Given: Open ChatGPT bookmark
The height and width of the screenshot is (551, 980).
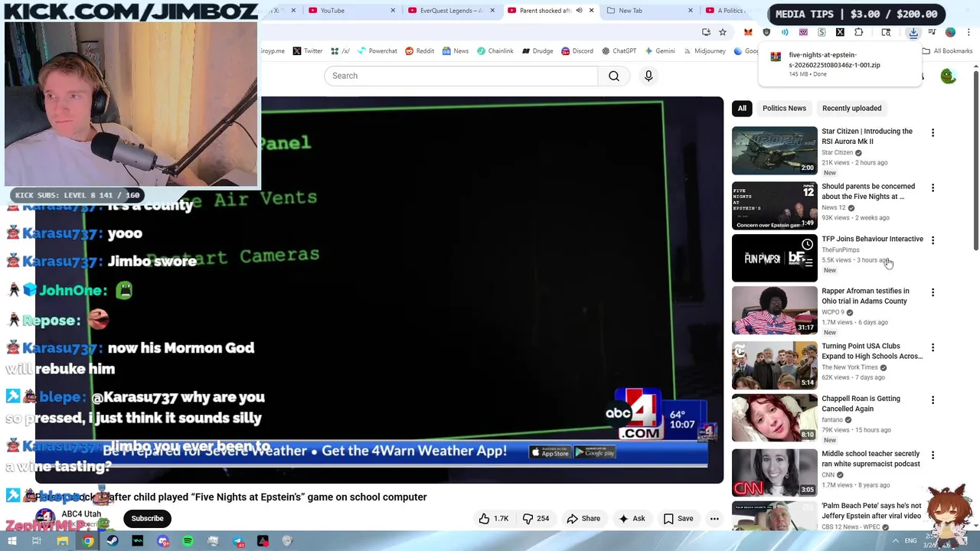Looking at the screenshot, I should pos(619,51).
